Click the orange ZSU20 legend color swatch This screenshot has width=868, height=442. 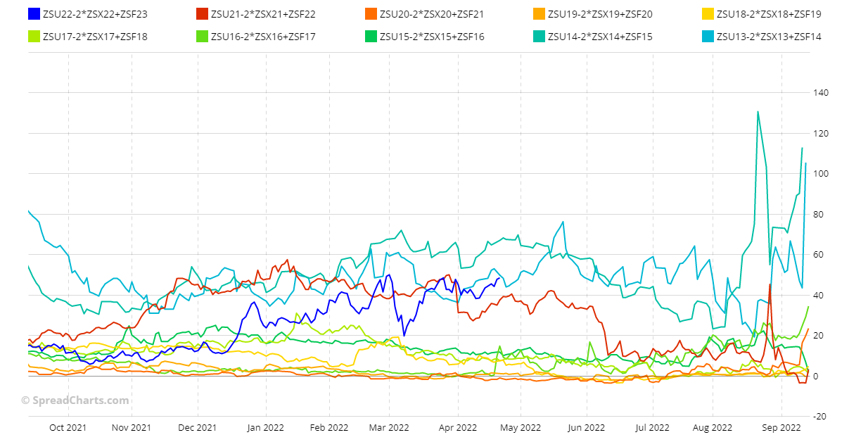pyautogui.click(x=371, y=13)
